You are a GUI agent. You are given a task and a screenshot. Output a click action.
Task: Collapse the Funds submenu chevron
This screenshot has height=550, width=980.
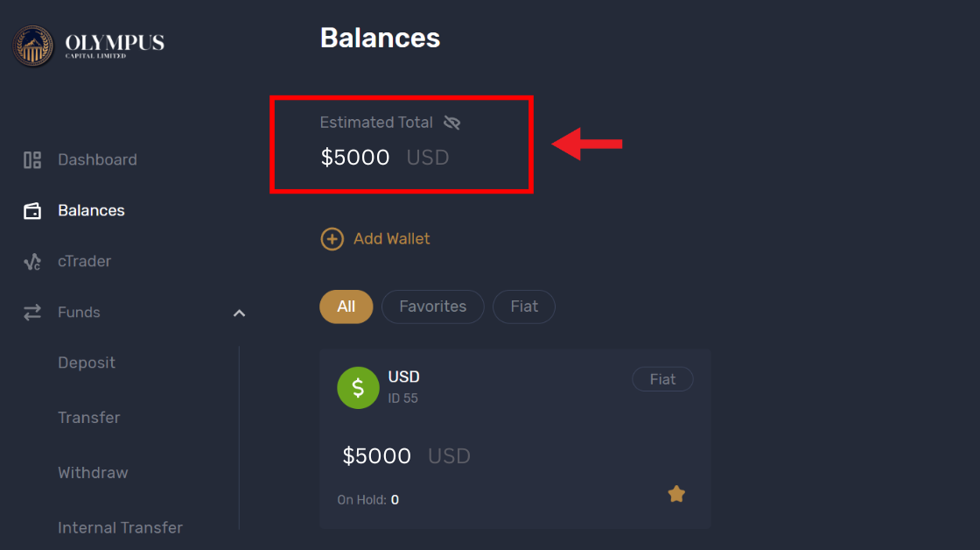239,313
